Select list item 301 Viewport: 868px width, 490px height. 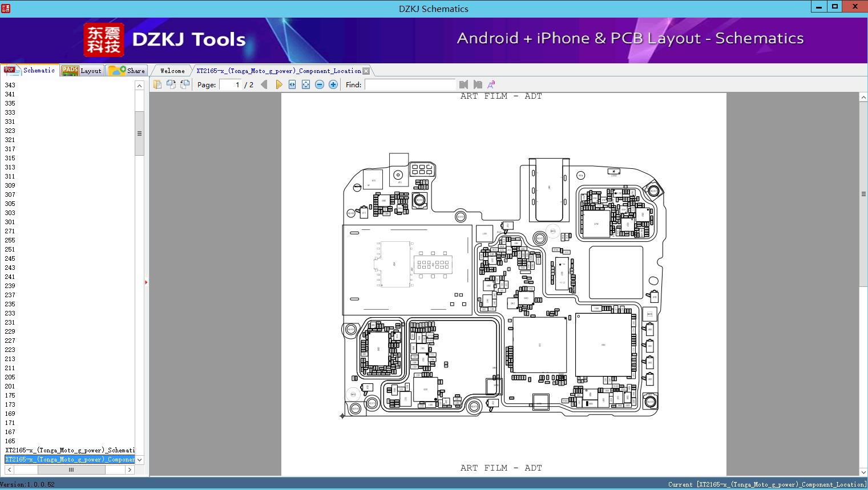pos(10,222)
